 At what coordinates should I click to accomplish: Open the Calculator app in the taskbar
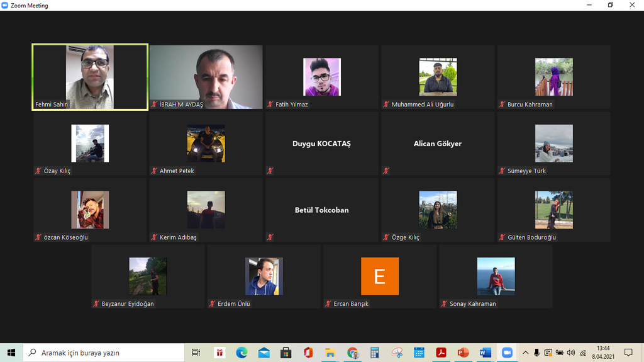point(374,353)
